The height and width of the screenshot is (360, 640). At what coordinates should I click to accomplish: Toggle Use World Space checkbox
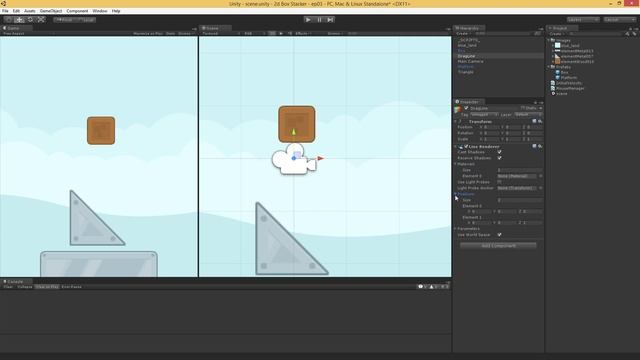tap(499, 235)
